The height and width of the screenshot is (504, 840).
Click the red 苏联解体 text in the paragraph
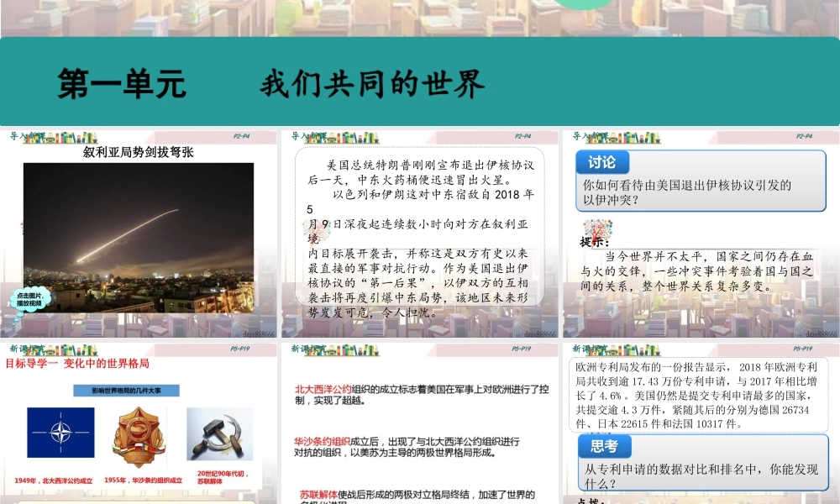click(318, 494)
